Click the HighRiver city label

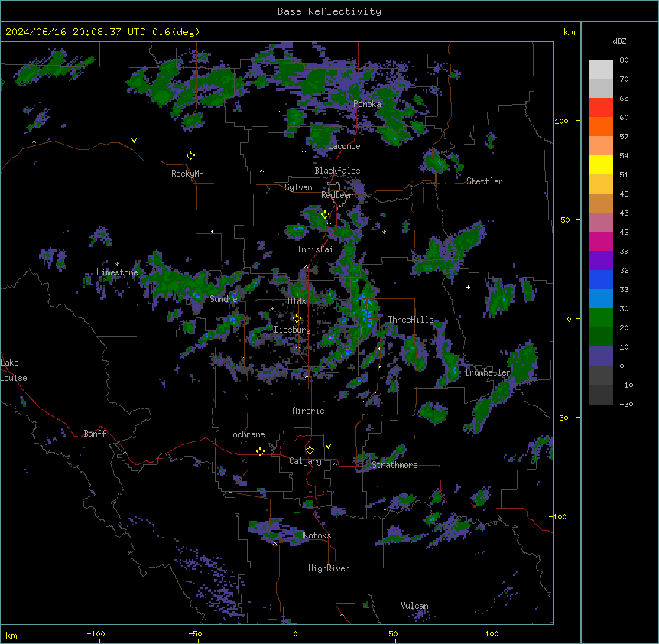(329, 568)
